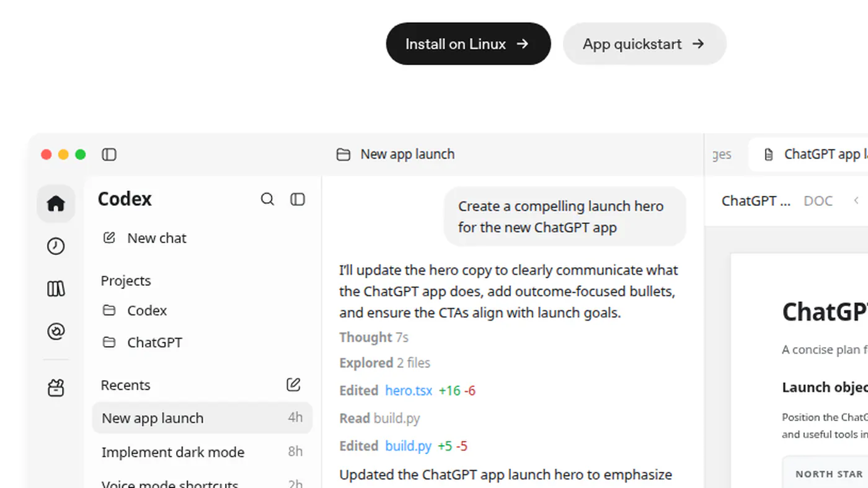Expand the Explored 2 files step
The width and height of the screenshot is (868, 488).
384,363
